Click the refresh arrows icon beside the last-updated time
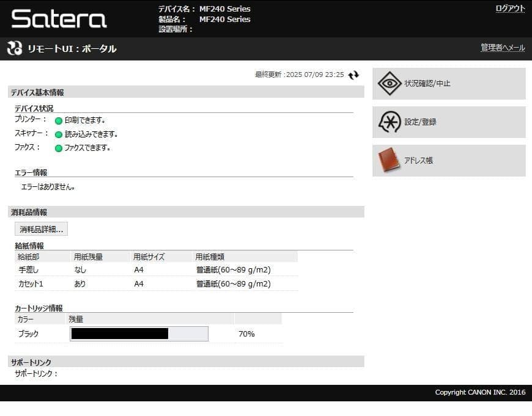 (353, 75)
